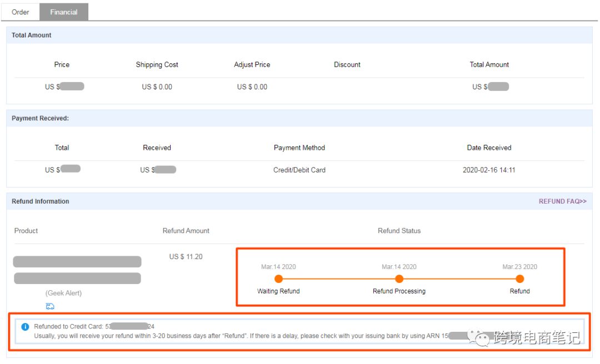Click the Refund Processing status label
This screenshot has height=364, width=600.
click(x=399, y=291)
